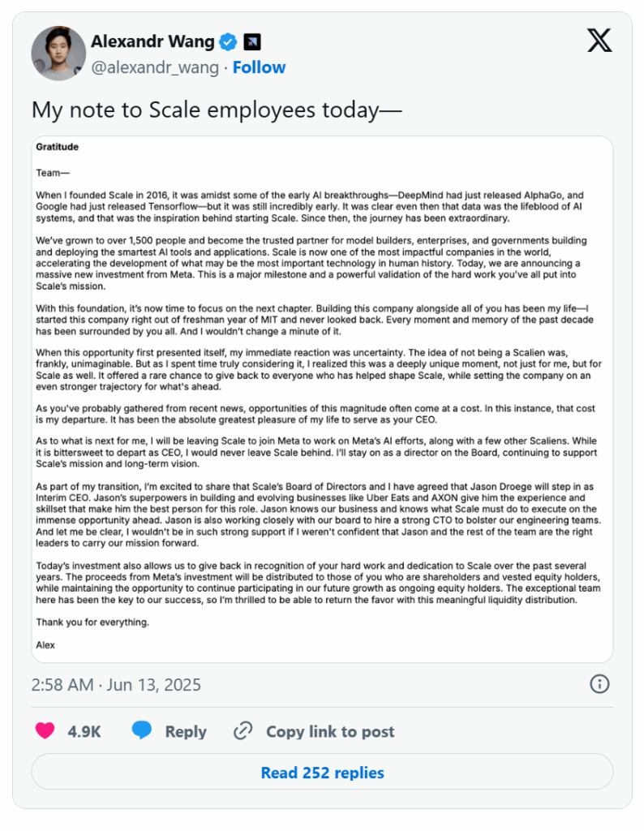Click the chain link copy icon

[243, 731]
